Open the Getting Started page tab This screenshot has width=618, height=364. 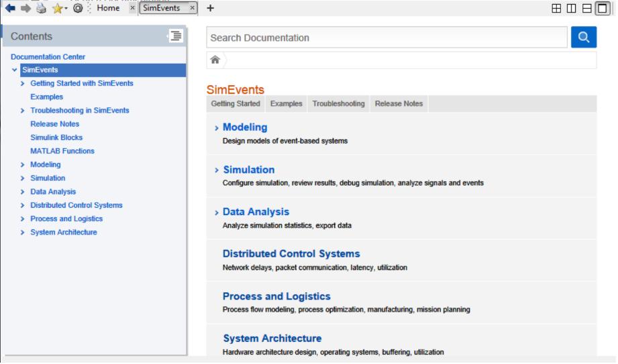click(x=236, y=104)
